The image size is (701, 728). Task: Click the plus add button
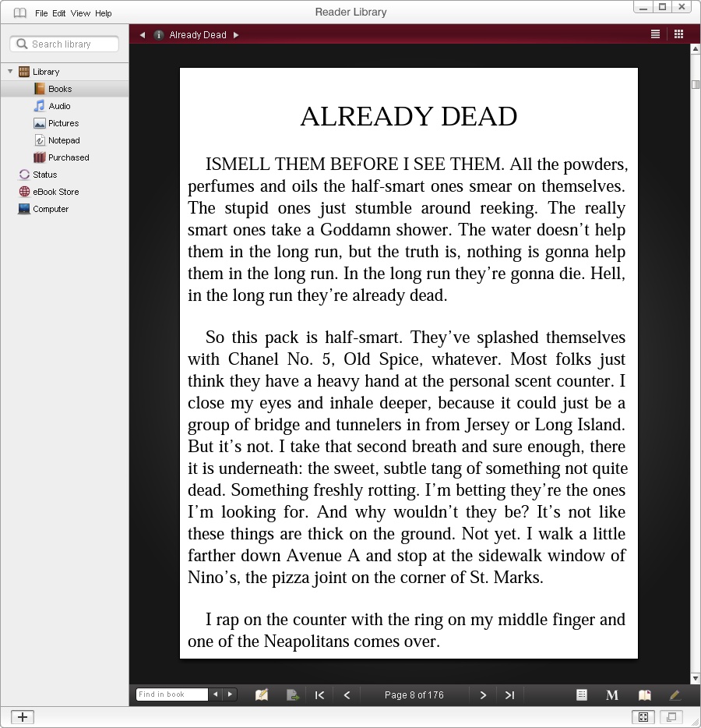pos(23,717)
